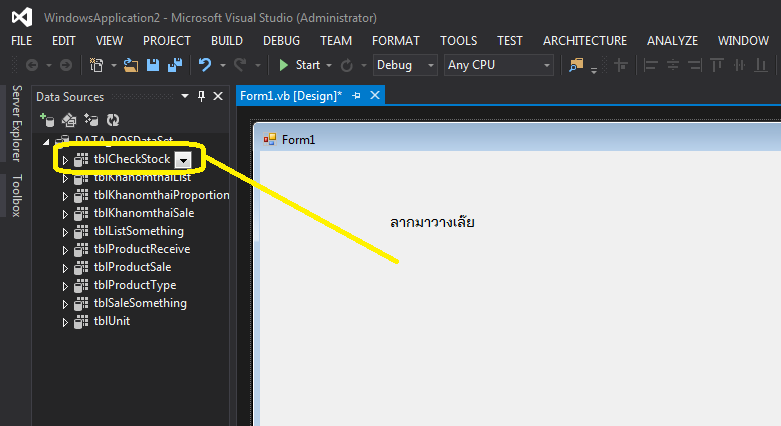Screen dimensions: 781x426
Task: Open the tblCheckStock control type dropdown
Action: tap(184, 160)
